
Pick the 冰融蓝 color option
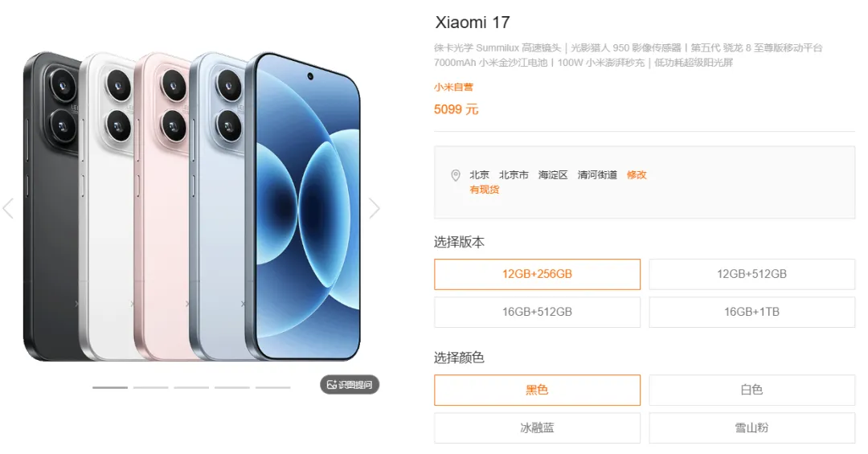[x=537, y=428]
